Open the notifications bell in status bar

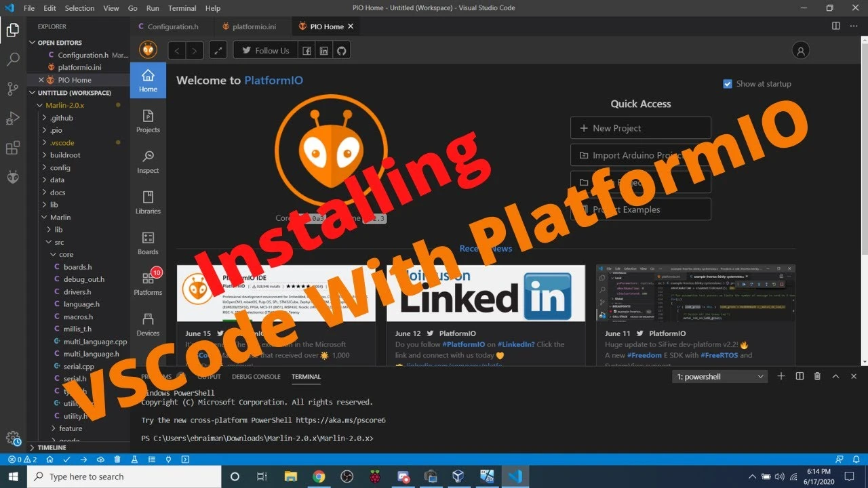pos(857,460)
